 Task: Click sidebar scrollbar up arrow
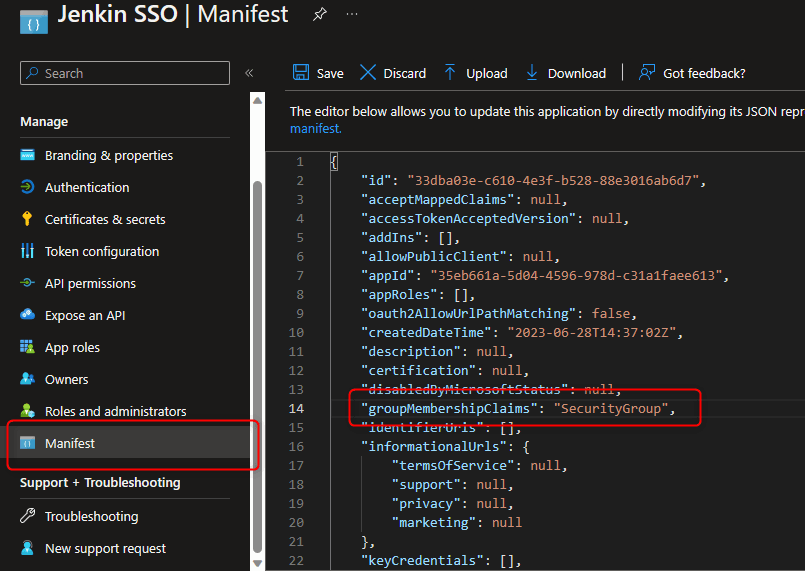coord(258,101)
